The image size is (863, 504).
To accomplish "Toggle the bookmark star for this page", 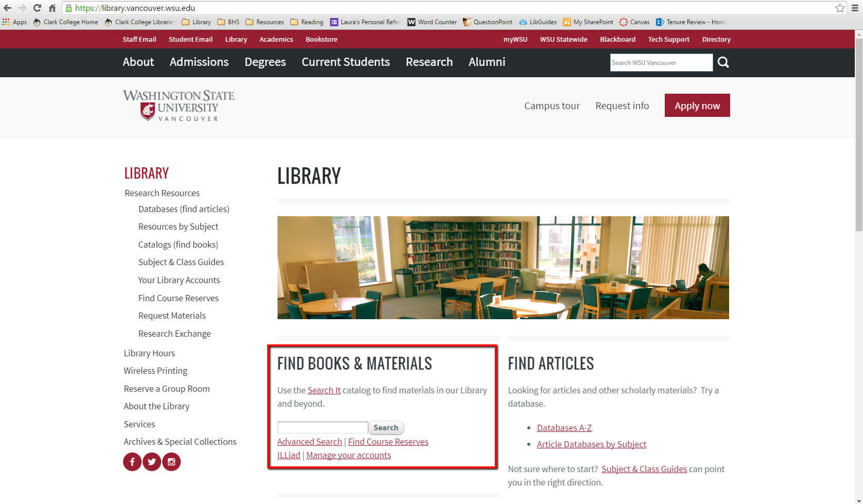I will click(840, 8).
